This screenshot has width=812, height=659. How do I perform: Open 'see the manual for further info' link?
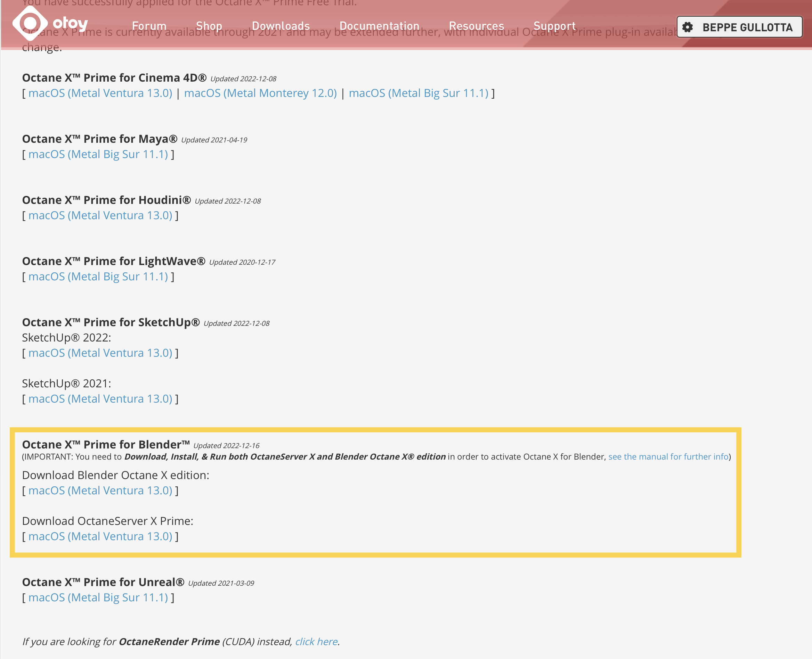tap(668, 457)
